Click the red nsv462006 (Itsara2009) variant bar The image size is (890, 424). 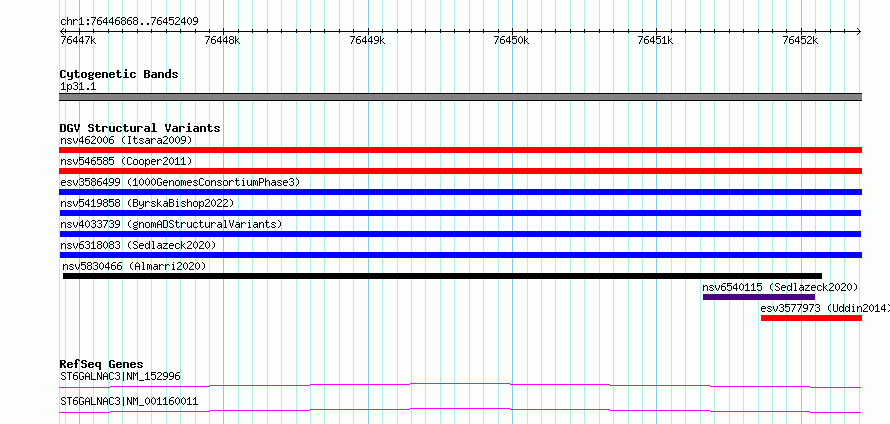pos(460,150)
